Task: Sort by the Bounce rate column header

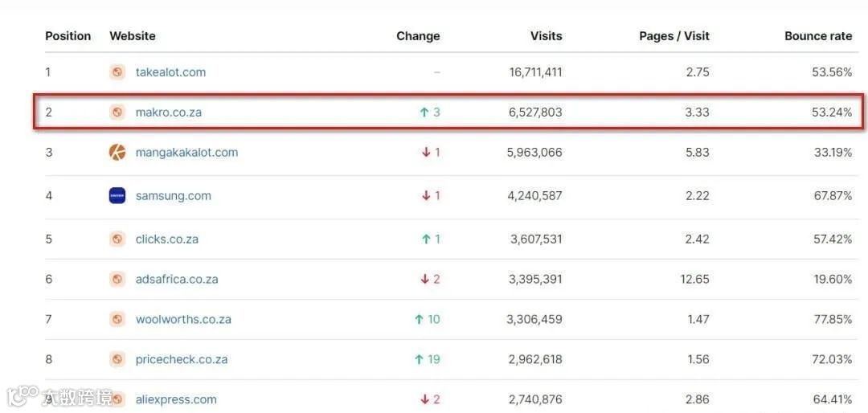Action: (818, 36)
